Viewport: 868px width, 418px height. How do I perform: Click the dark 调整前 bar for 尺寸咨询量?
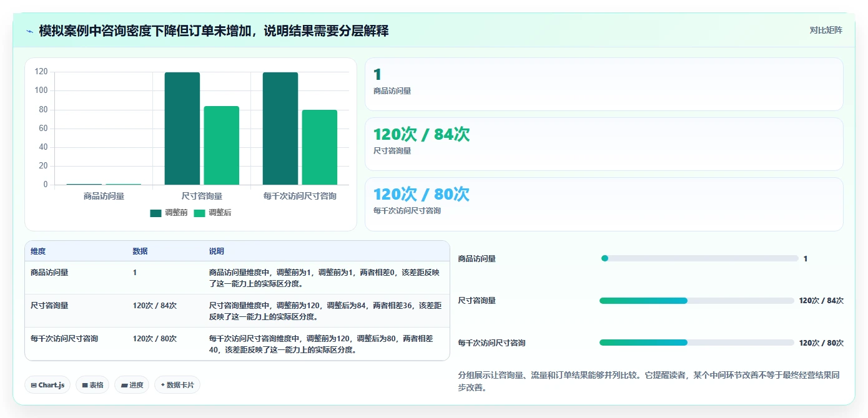click(x=182, y=129)
